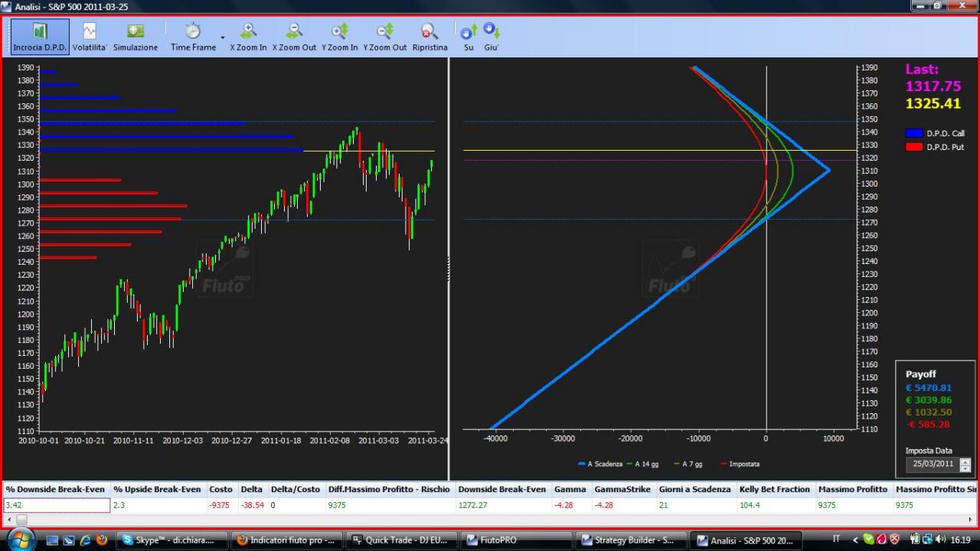Click the blue D.P.D. Call swatch

point(914,133)
